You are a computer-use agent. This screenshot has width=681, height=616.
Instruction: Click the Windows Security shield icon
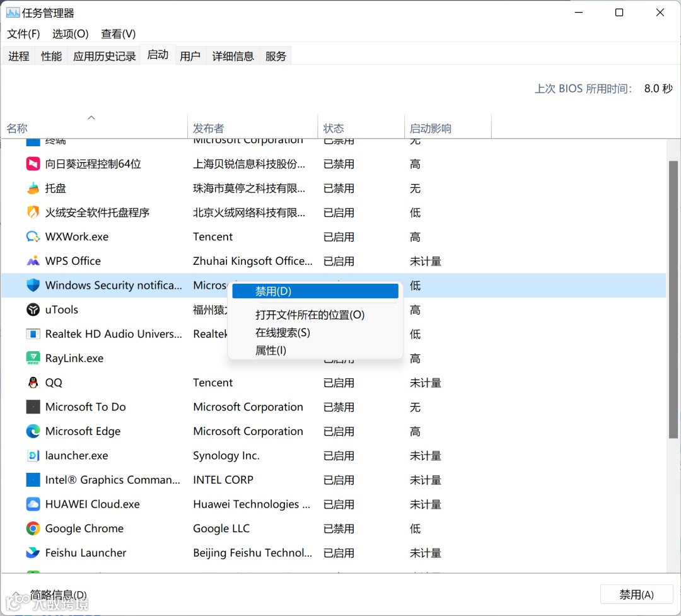[x=33, y=286]
